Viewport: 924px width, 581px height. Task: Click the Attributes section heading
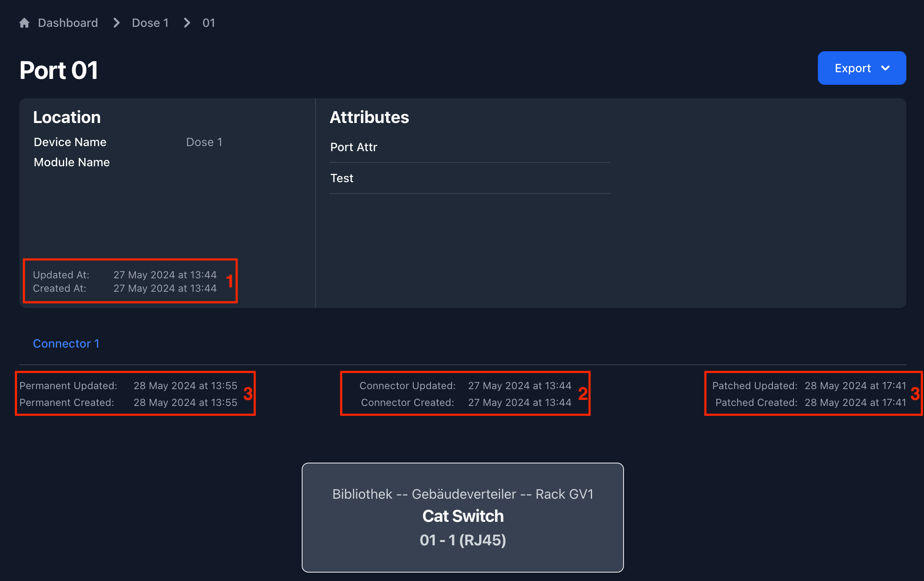point(369,117)
